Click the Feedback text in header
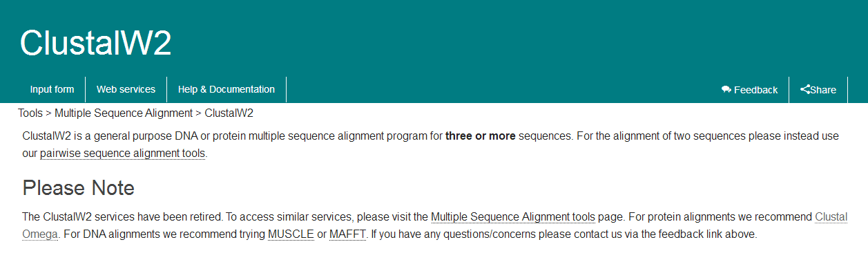868x260 pixels. coord(755,90)
